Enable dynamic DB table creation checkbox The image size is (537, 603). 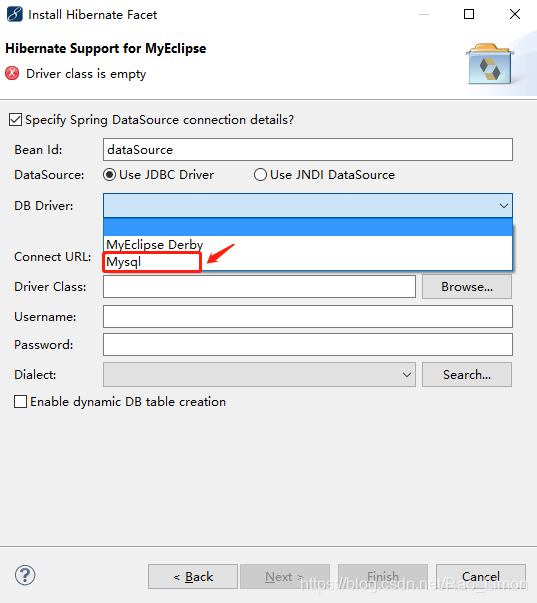(20, 401)
